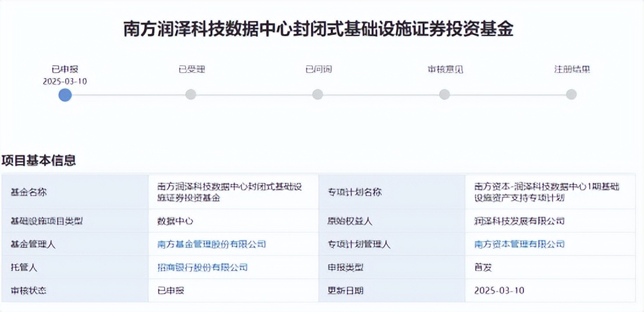
Task: Click the 基金管理人 field label
Action: [33, 244]
